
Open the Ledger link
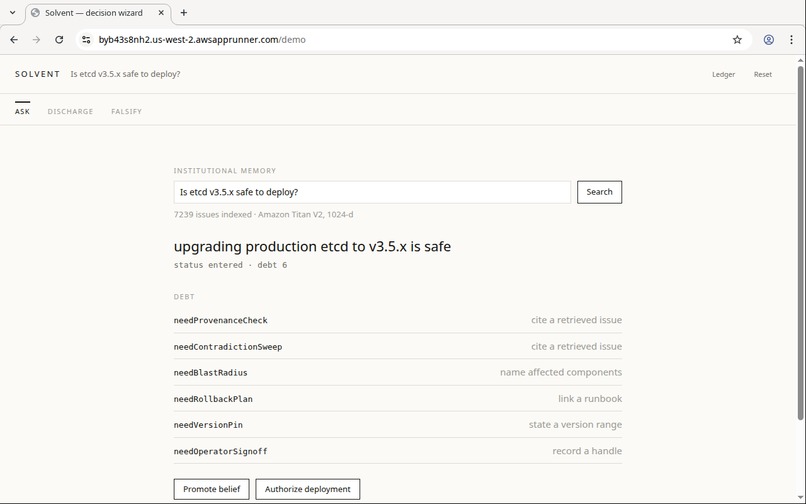723,75
